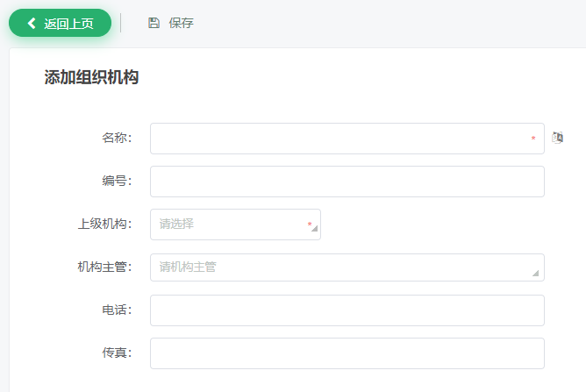Click inside the 传真 fax field
The image size is (586, 392).
click(347, 353)
